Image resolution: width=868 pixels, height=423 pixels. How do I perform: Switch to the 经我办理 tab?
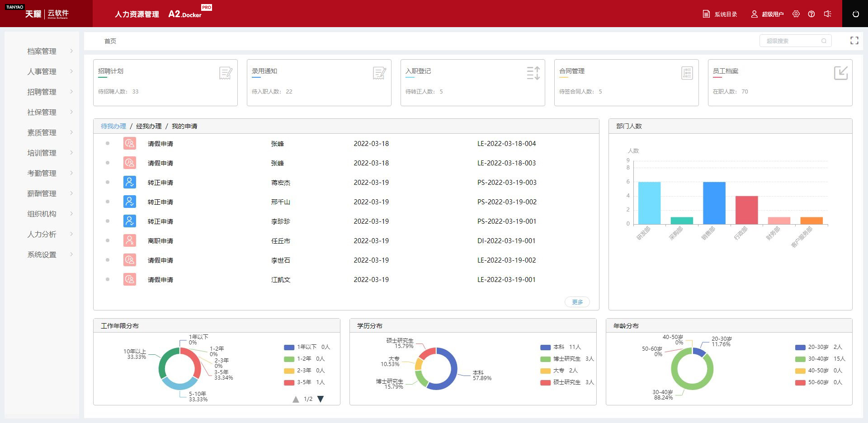pyautogui.click(x=149, y=127)
